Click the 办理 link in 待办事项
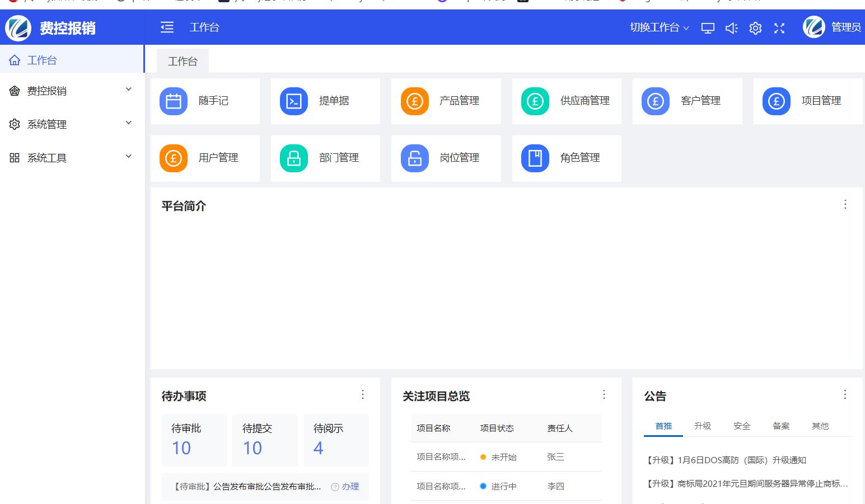The height and width of the screenshot is (504, 865). (350, 487)
